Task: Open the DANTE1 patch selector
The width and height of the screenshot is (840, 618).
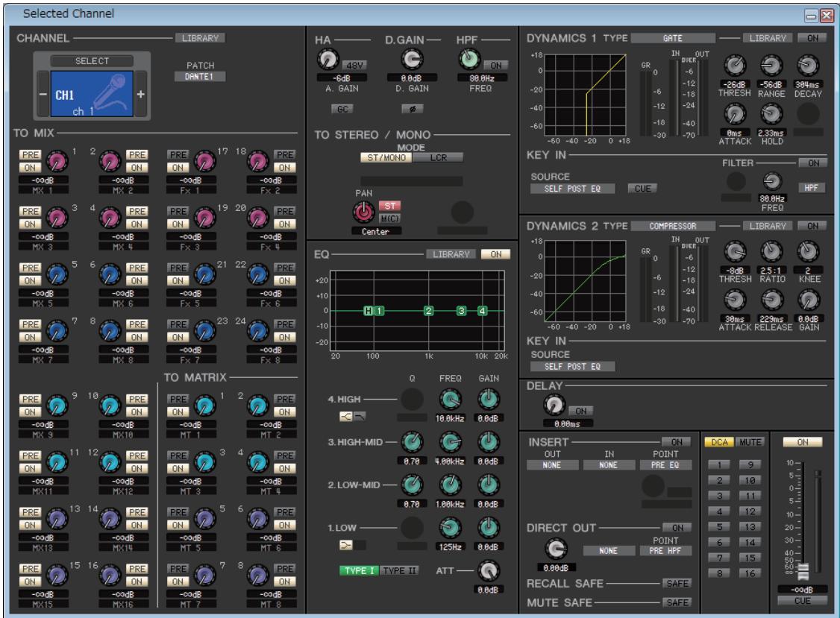Action: click(x=199, y=77)
